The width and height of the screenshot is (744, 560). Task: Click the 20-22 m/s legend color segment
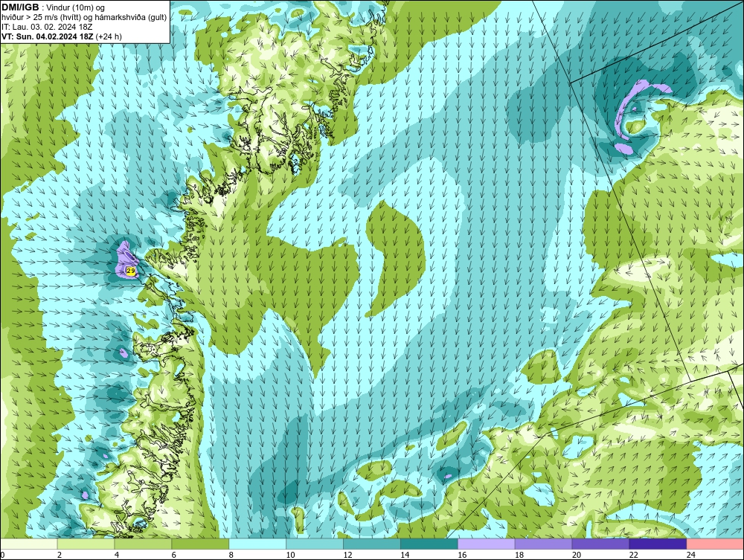(600, 544)
